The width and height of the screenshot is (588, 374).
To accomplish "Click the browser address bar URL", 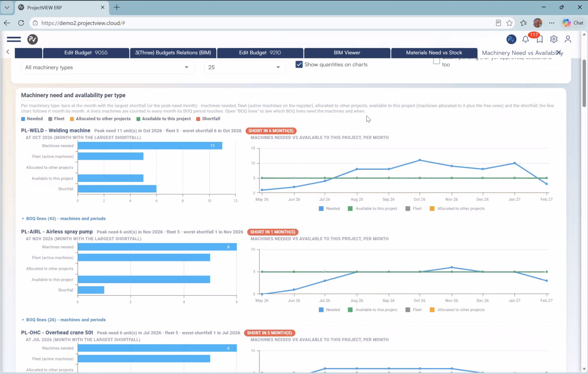I will point(83,23).
